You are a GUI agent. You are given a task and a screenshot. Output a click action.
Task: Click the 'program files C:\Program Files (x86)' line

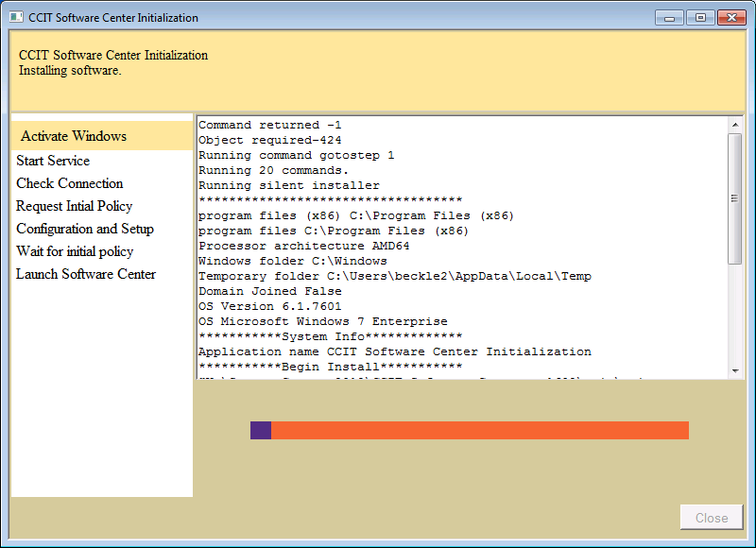point(334,231)
